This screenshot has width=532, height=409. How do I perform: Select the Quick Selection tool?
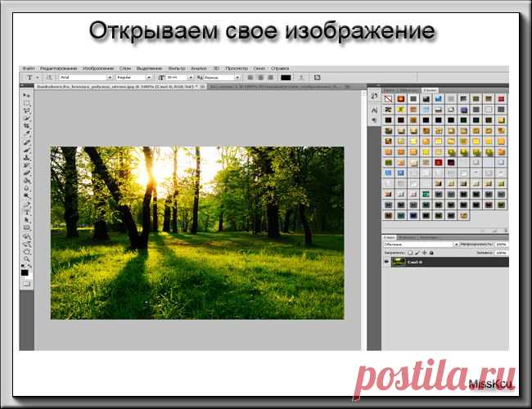coord(26,119)
